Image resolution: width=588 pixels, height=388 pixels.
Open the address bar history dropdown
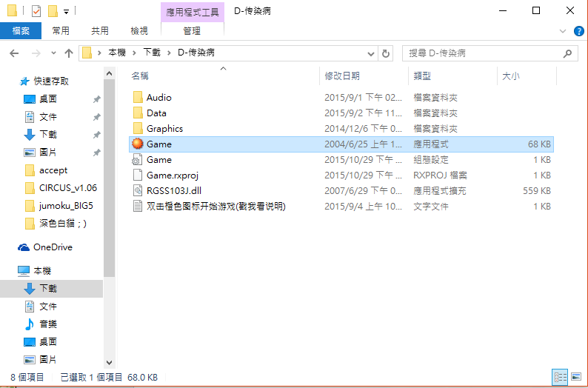(x=371, y=53)
